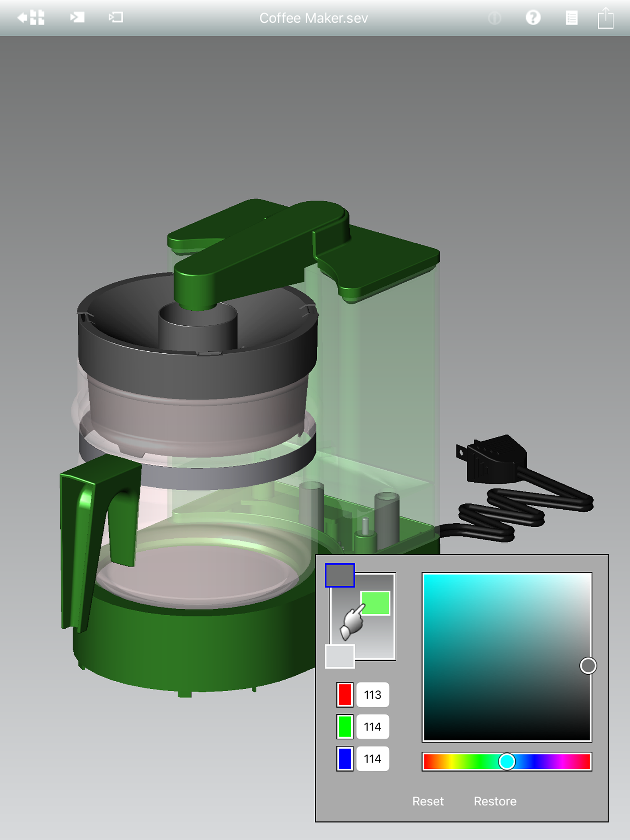Image resolution: width=630 pixels, height=840 pixels.
Task: Click the outlined-arrow view icon in toolbar
Action: [x=116, y=18]
